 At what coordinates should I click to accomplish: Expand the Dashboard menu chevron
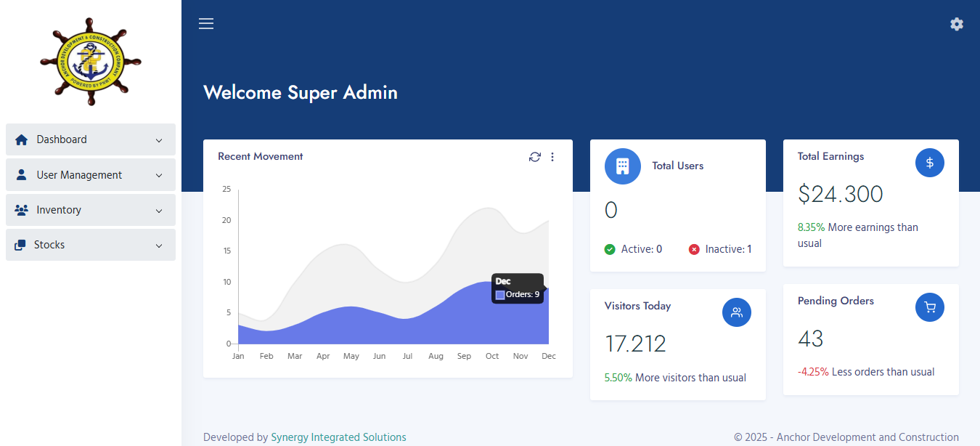point(159,140)
